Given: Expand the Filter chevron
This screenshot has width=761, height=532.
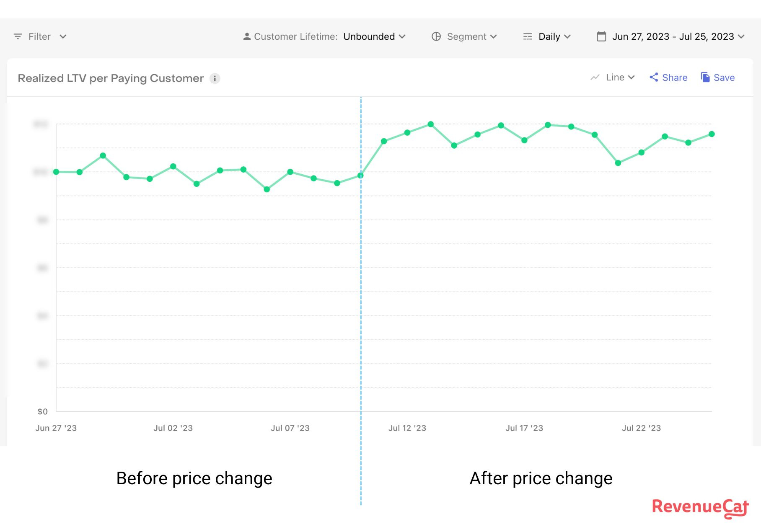Looking at the screenshot, I should coord(63,36).
